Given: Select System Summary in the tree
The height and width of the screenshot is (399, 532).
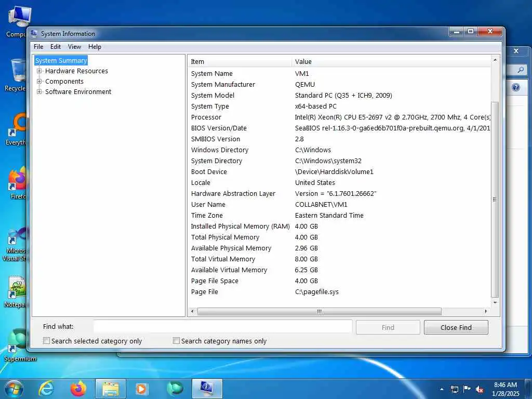Looking at the screenshot, I should coord(61,60).
